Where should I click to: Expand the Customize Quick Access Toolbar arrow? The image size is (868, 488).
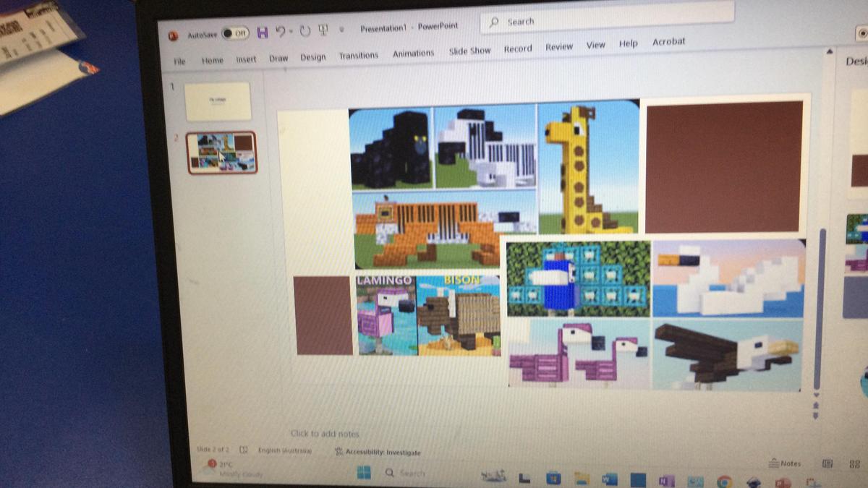point(341,30)
